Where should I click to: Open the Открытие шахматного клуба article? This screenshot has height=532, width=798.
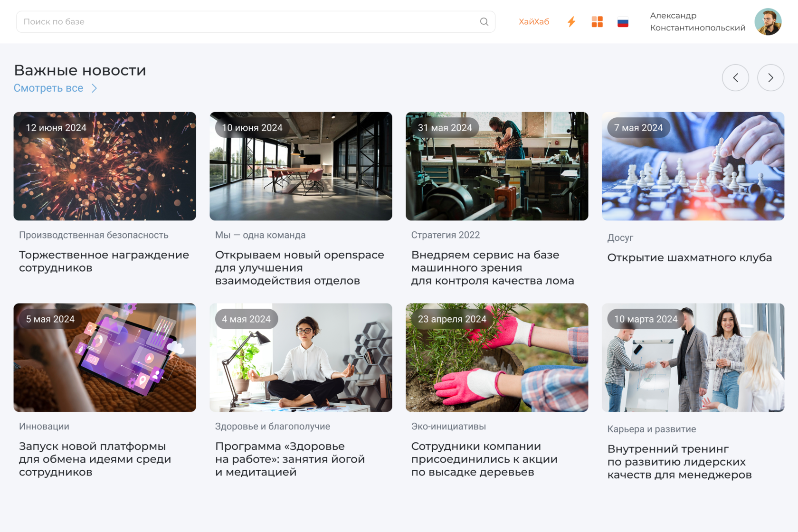[689, 257]
